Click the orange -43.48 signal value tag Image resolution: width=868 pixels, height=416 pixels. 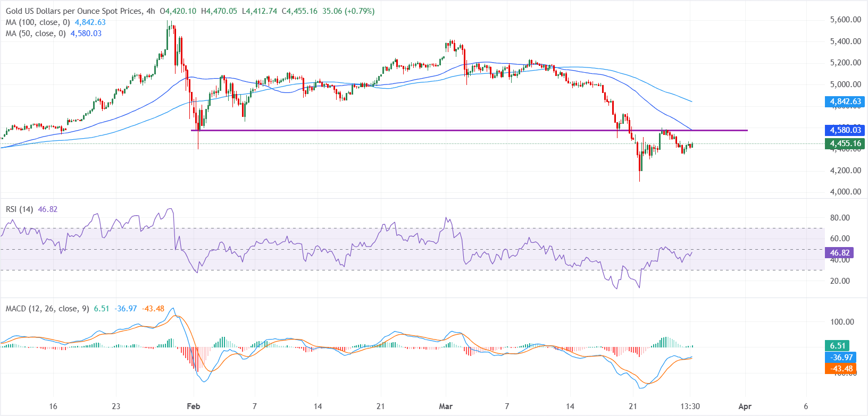click(841, 369)
